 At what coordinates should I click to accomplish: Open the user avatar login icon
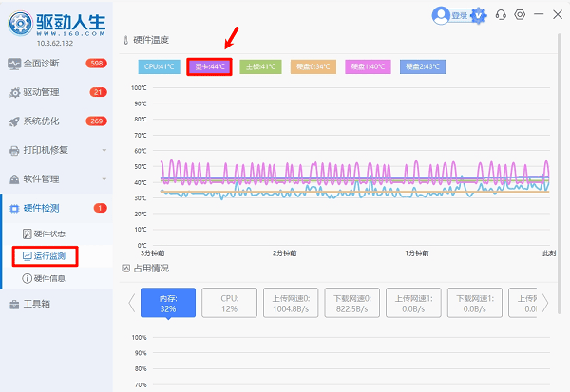[441, 15]
